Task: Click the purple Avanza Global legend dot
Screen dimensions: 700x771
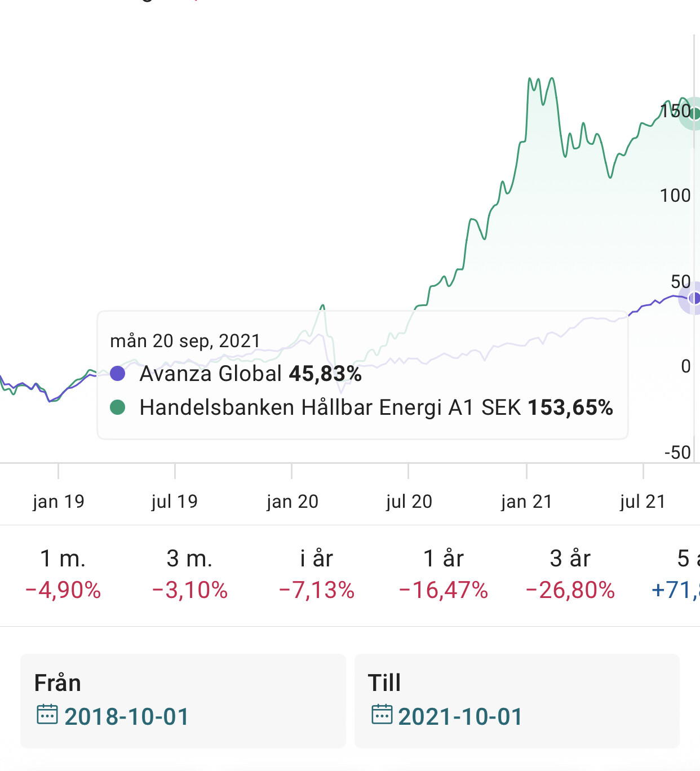Action: pyautogui.click(x=118, y=373)
